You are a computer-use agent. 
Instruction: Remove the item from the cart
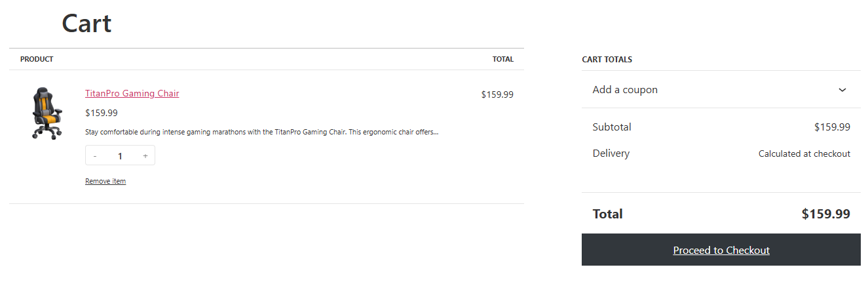click(105, 181)
